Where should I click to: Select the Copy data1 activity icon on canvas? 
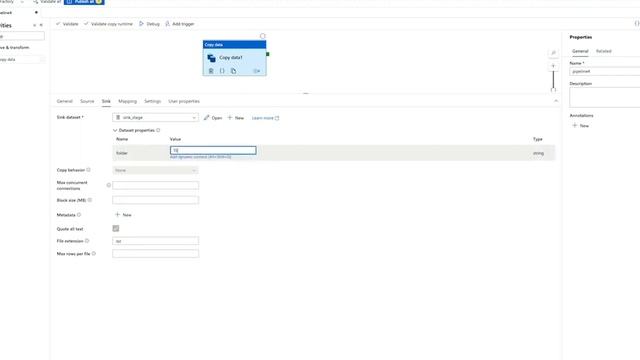pos(211,58)
